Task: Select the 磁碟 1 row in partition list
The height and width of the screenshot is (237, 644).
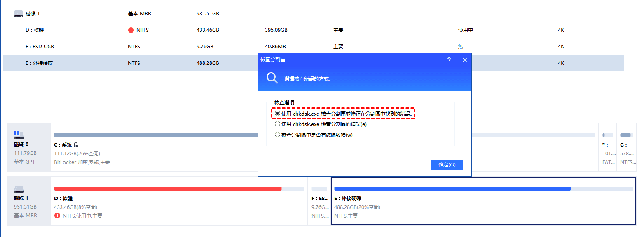Action: click(313, 14)
